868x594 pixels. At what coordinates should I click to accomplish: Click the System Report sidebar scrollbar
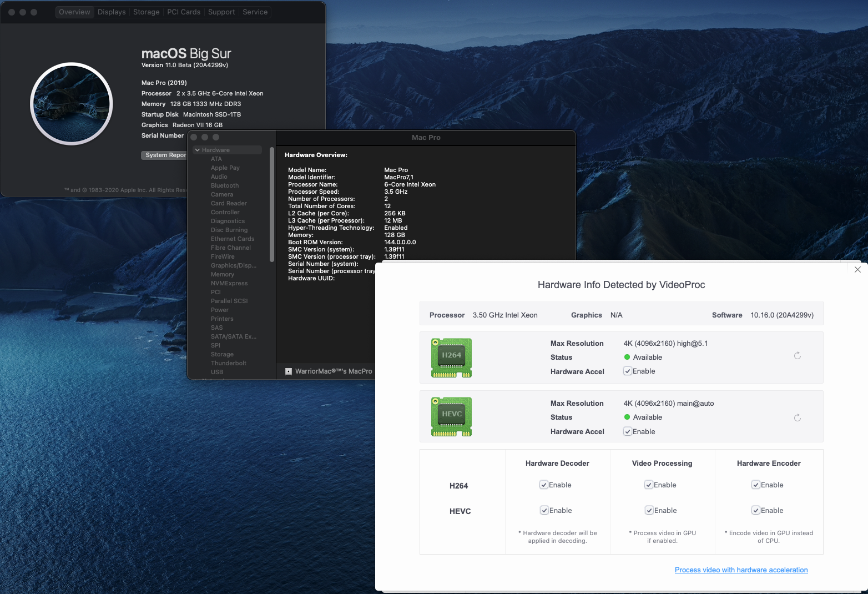(272, 205)
